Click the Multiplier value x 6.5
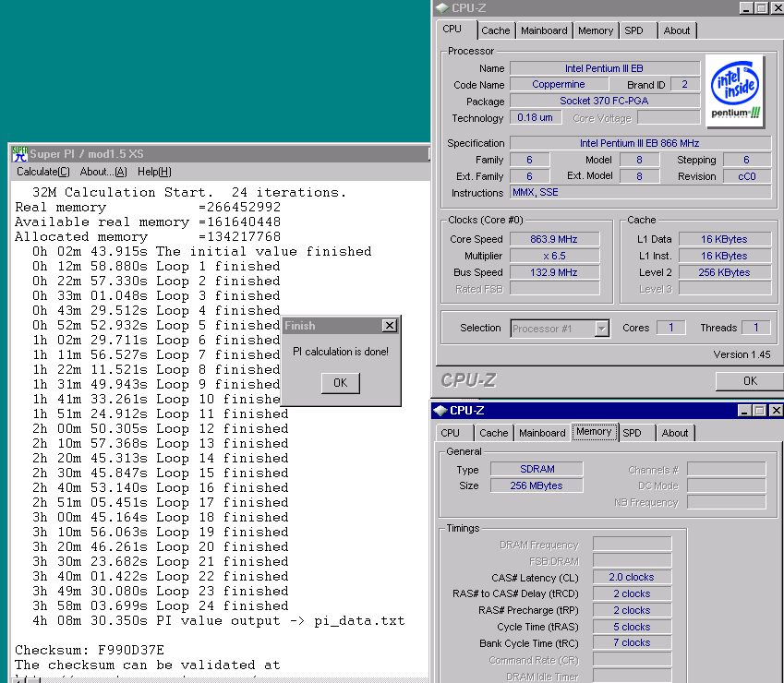Viewport: 784px width, 683px height. click(554, 256)
